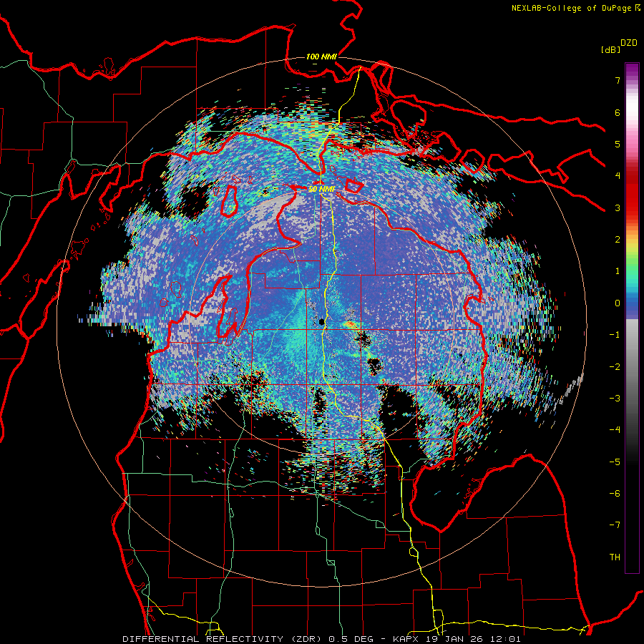This screenshot has height=644, width=644.
Task: Click the -7 value on the legend
Action: [x=615, y=525]
